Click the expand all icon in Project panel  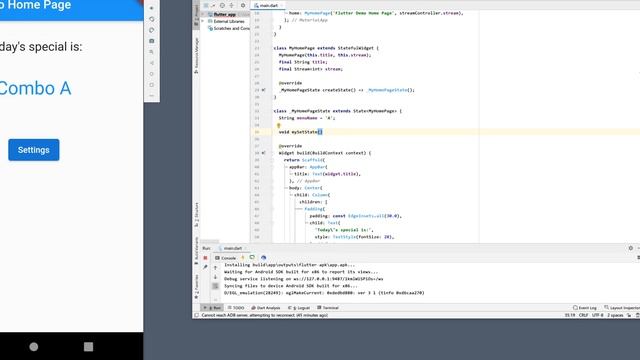pos(231,5)
